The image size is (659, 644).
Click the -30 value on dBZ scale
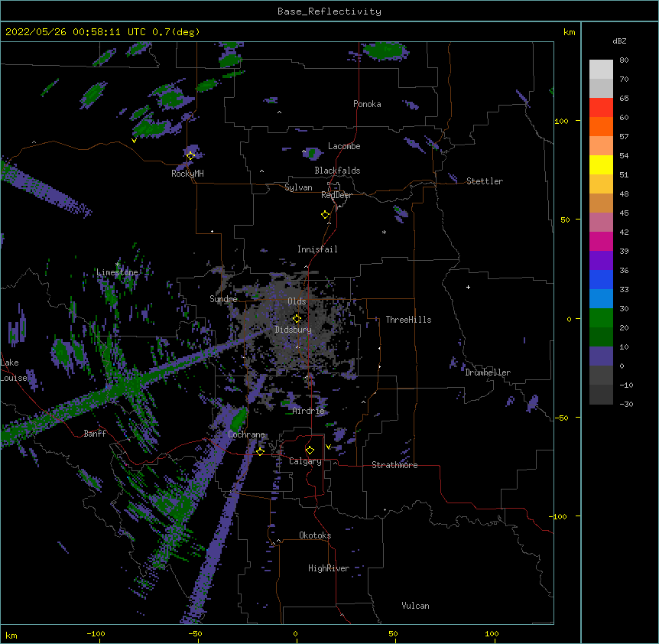pyautogui.click(x=626, y=404)
